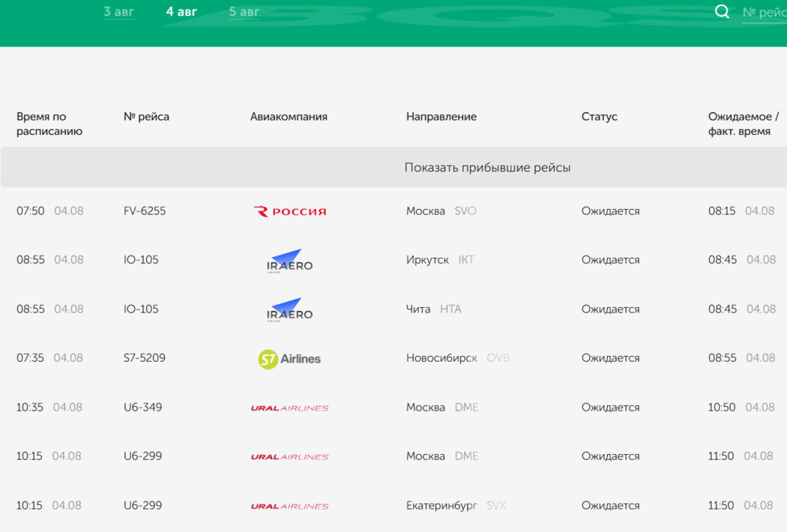
Task: Click Показать прибывшие рейсы button
Action: (x=393, y=167)
